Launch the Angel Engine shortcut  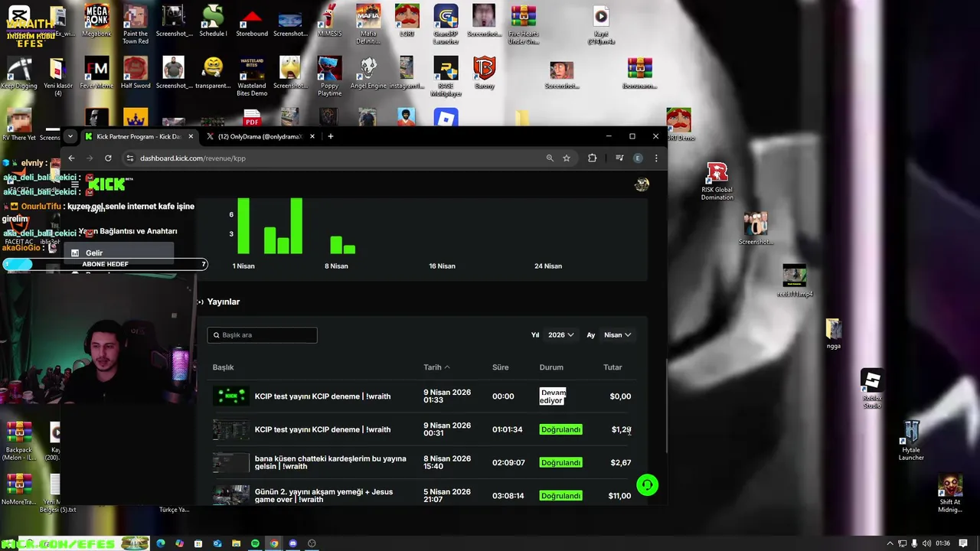click(x=368, y=73)
